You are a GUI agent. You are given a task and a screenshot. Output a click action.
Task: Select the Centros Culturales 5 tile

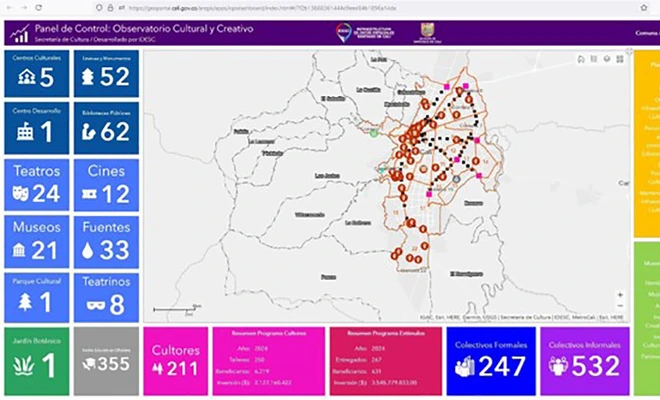click(37, 74)
